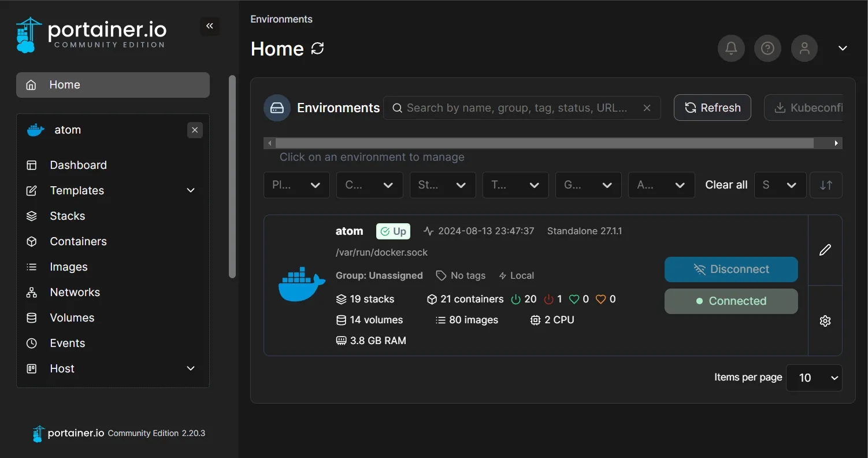This screenshot has width=868, height=458.
Task: Collapse the sidebar with double-chevron icon
Action: click(209, 26)
